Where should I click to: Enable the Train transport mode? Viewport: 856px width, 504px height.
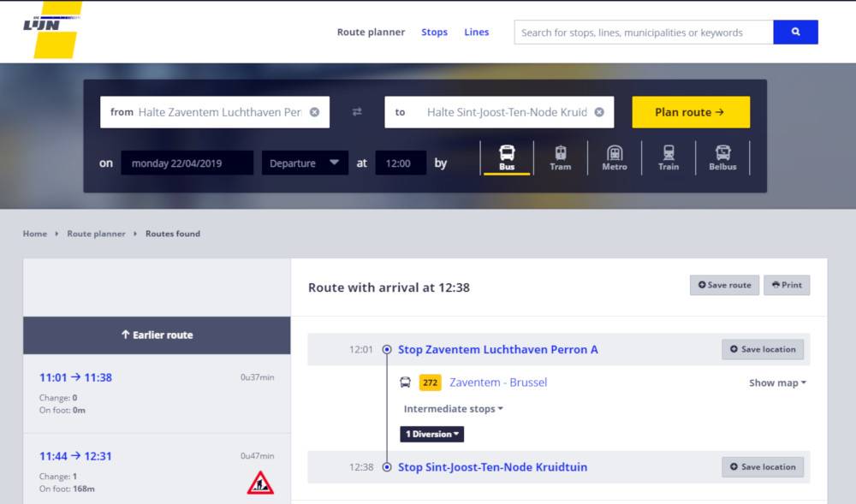pyautogui.click(x=669, y=157)
